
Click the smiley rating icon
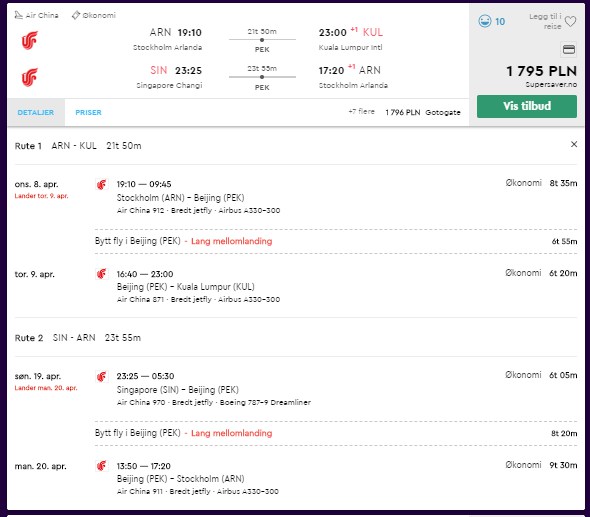tap(485, 21)
